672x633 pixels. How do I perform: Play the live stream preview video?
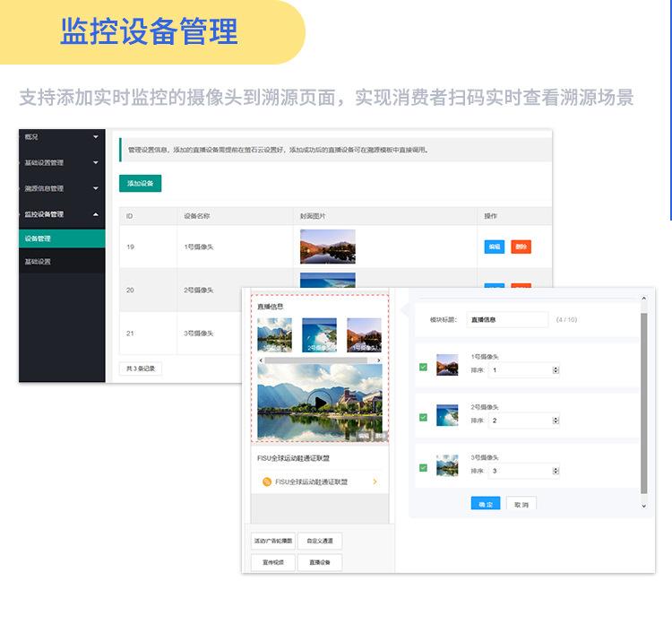pyautogui.click(x=319, y=403)
